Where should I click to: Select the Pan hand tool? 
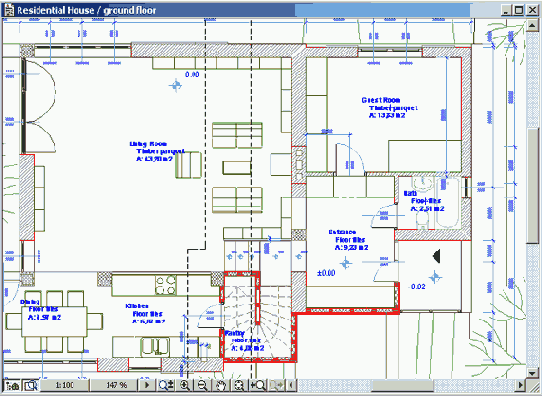coord(221,385)
